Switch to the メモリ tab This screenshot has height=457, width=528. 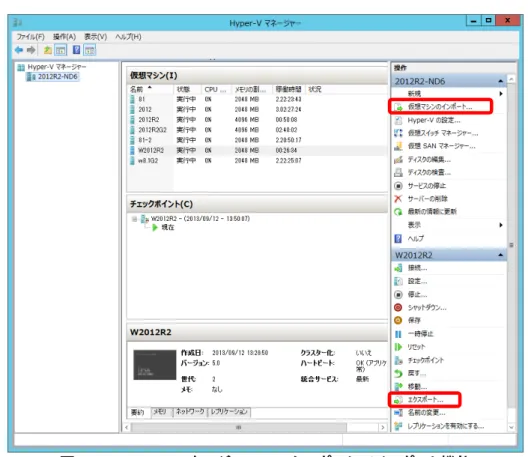tap(160, 412)
